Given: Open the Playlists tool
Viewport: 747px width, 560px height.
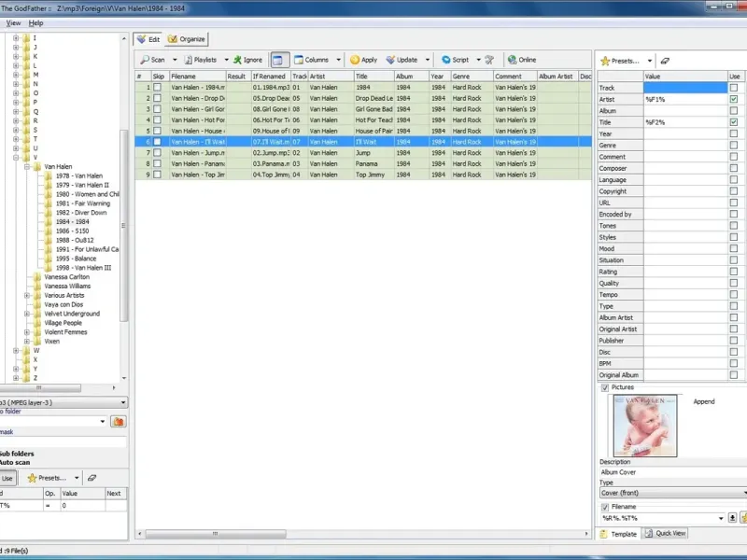Looking at the screenshot, I should (x=201, y=60).
